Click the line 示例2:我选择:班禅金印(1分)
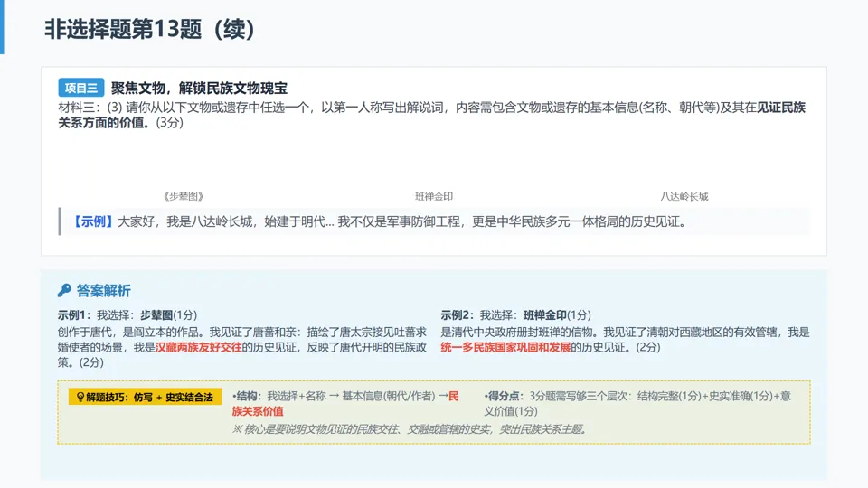Screen dimensions: 868x488 [516, 314]
